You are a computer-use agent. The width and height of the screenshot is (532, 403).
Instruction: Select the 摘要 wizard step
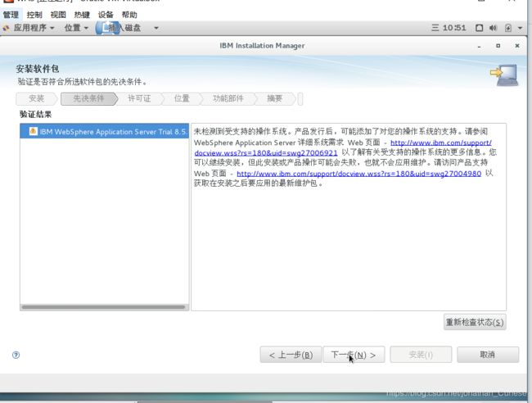(275, 98)
